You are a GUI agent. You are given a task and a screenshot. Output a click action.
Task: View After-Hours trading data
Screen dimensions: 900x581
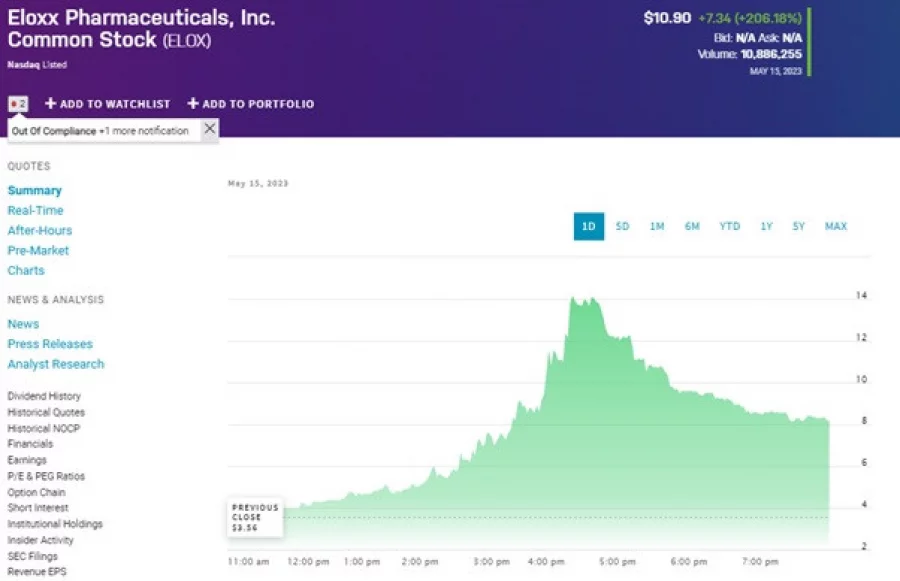[x=37, y=230]
